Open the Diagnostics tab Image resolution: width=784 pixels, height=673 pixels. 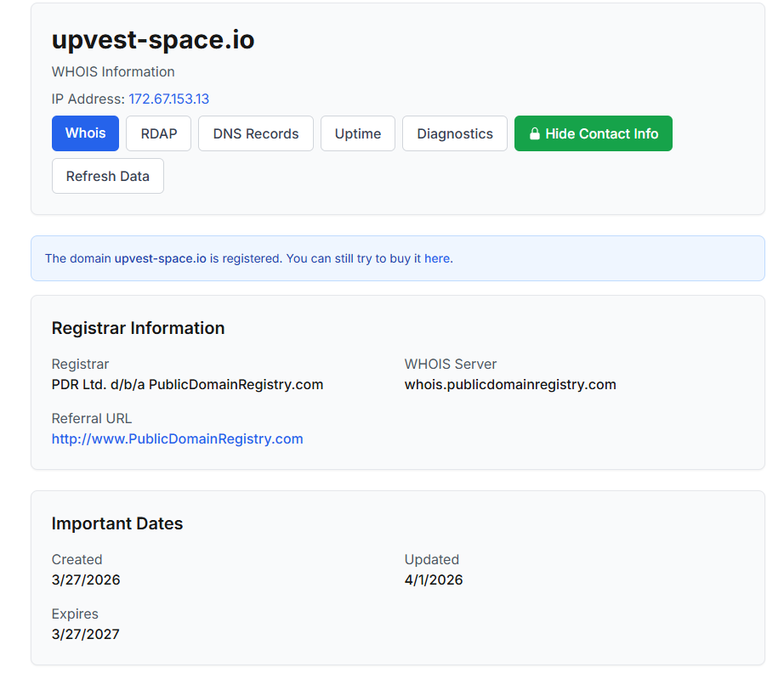[x=454, y=133]
